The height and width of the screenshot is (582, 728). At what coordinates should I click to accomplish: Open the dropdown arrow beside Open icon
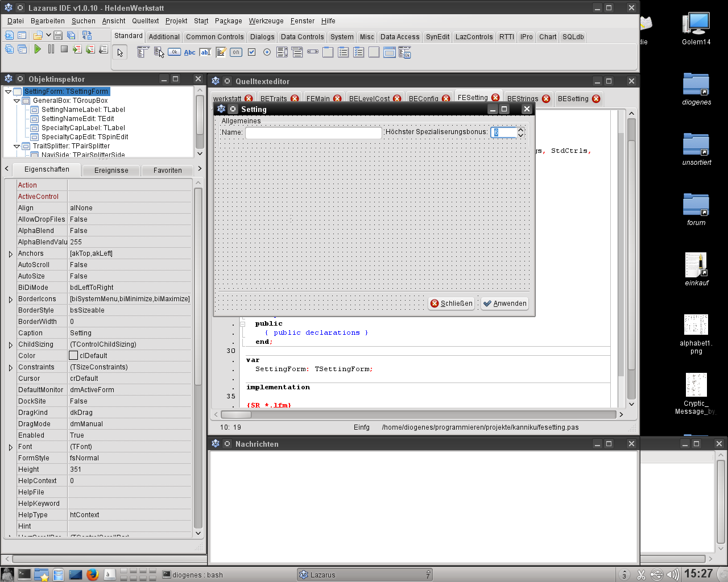(48, 35)
